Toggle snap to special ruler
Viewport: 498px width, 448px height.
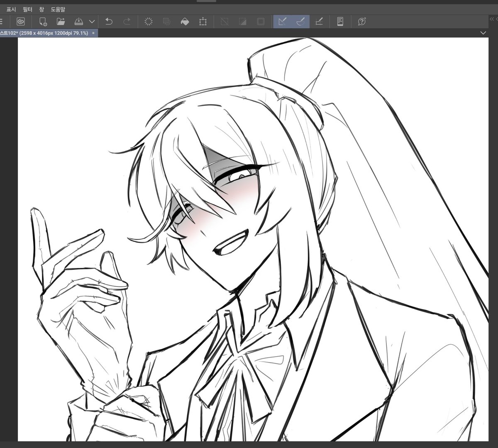pyautogui.click(x=301, y=22)
